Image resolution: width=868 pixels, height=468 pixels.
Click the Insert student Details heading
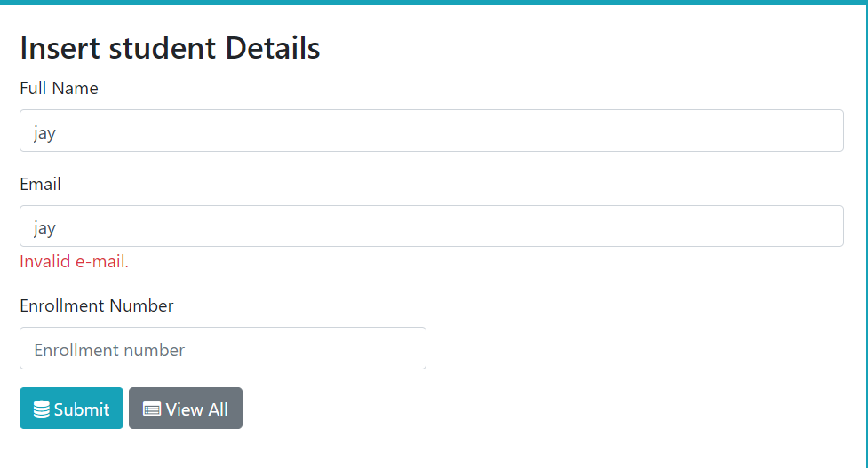point(170,48)
